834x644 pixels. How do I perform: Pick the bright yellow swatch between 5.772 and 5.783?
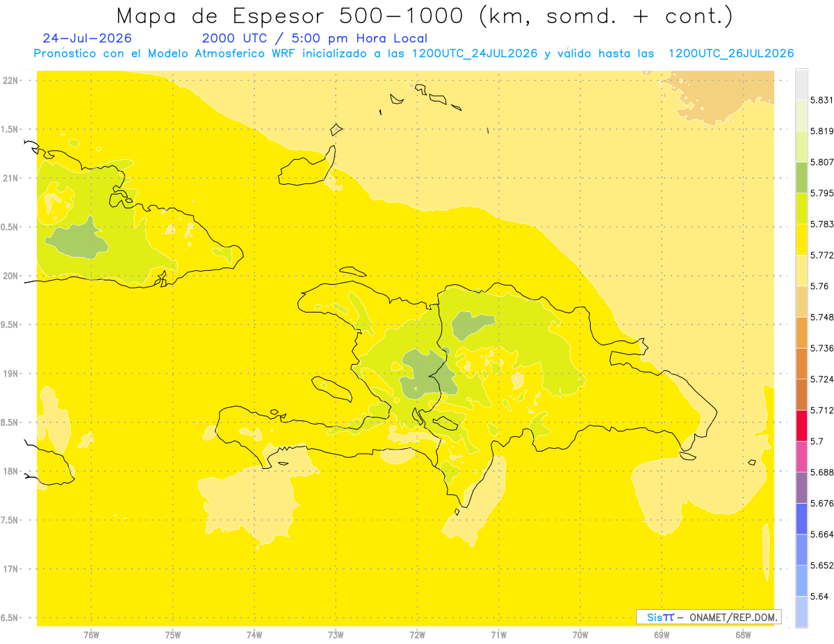point(801,239)
